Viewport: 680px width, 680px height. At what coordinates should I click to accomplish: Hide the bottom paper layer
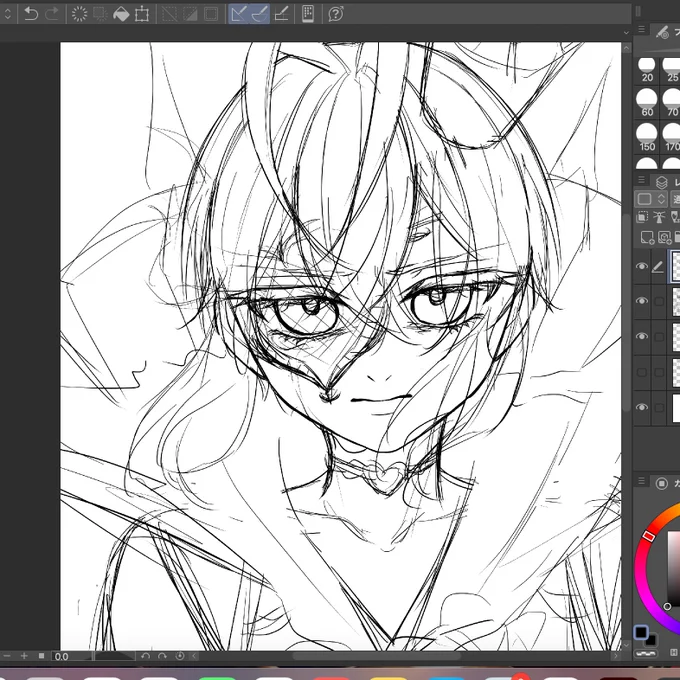point(642,407)
